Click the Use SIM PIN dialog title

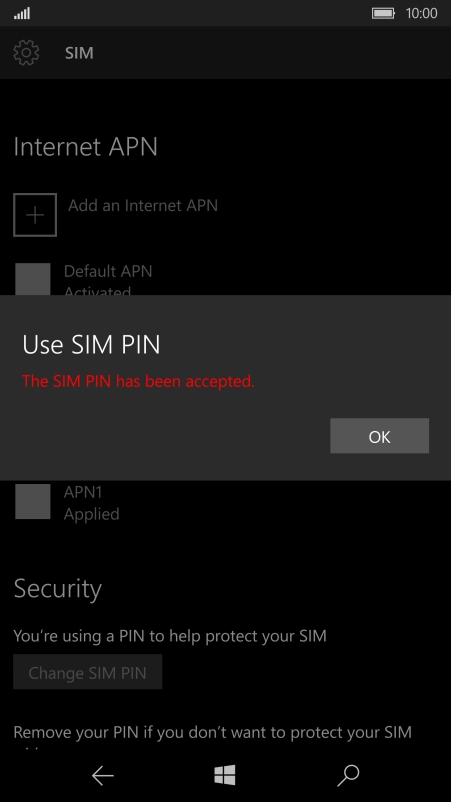coord(92,345)
